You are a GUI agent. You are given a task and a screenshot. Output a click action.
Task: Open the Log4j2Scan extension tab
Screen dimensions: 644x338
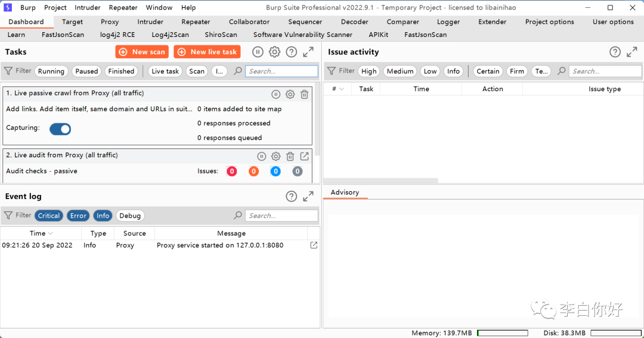pyautogui.click(x=170, y=35)
